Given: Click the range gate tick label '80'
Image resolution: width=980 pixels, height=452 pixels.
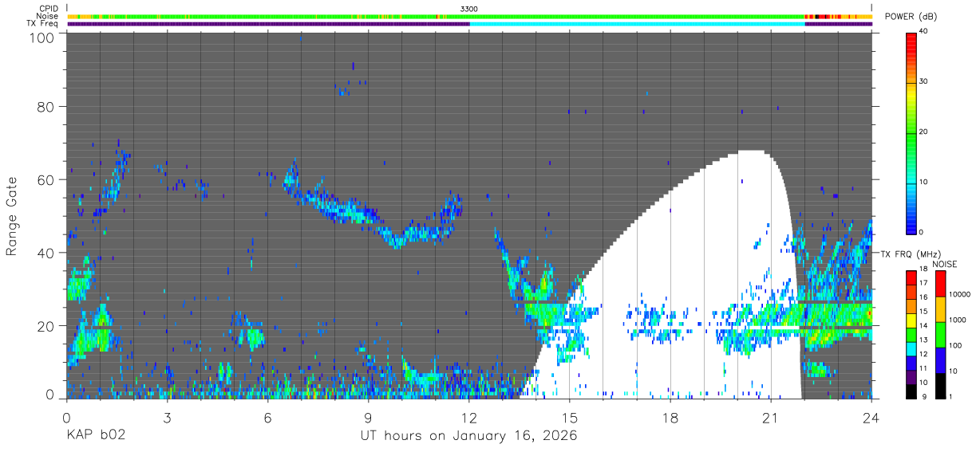Looking at the screenshot, I should coord(46,107).
